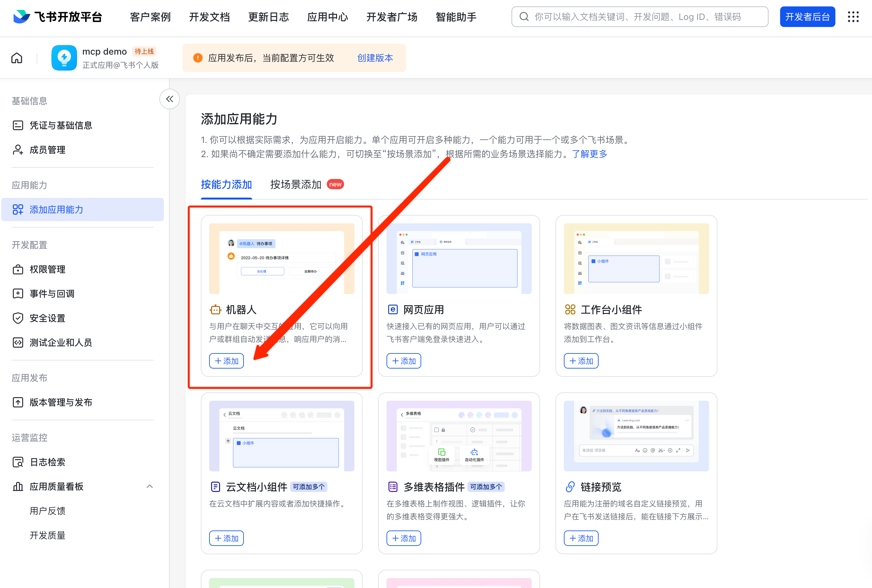Go to 成员管理 in the sidebar
872x588 pixels.
47,150
